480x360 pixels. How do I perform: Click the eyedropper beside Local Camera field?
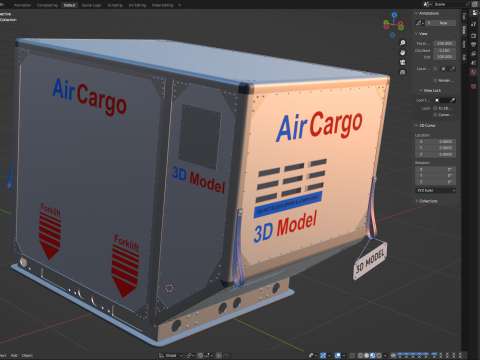point(452,69)
